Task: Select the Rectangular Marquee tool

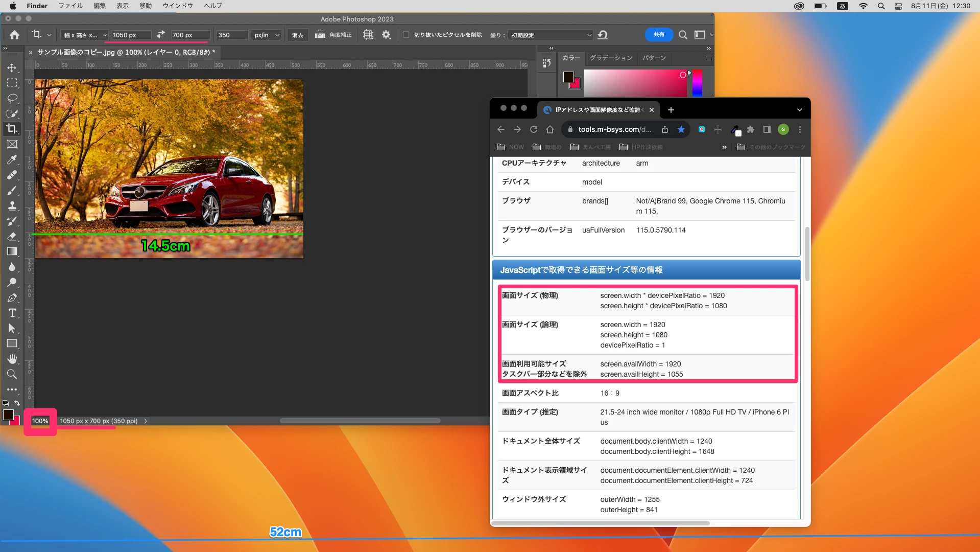Action: [x=12, y=83]
